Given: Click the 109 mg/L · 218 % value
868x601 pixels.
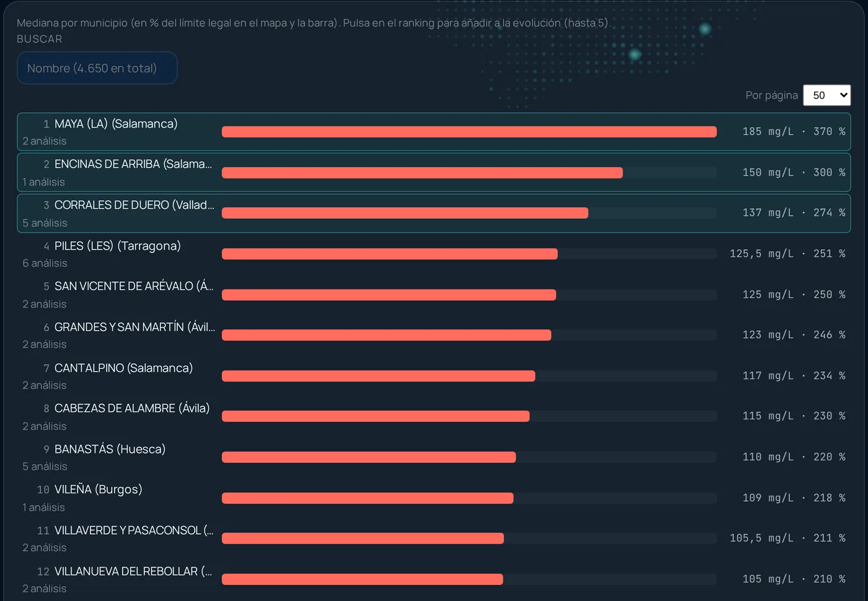Looking at the screenshot, I should point(794,498).
